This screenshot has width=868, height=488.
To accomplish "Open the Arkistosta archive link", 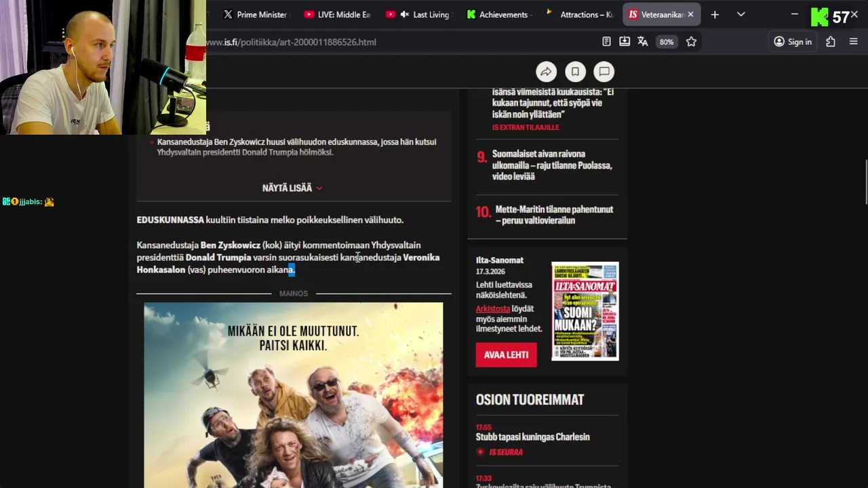I will point(493,308).
